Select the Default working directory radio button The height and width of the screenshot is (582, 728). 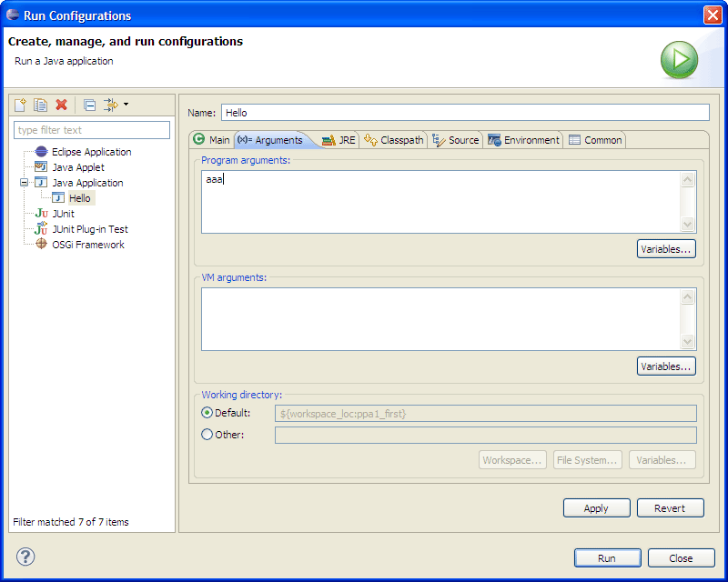point(207,413)
